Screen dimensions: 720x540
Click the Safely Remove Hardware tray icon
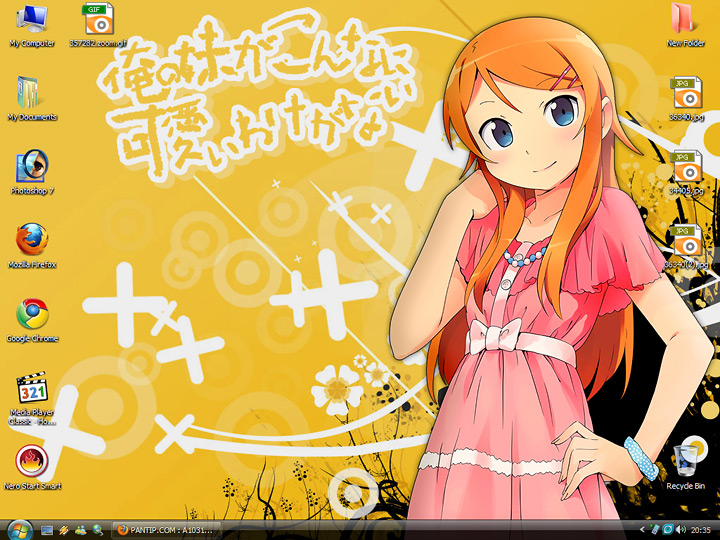655,530
